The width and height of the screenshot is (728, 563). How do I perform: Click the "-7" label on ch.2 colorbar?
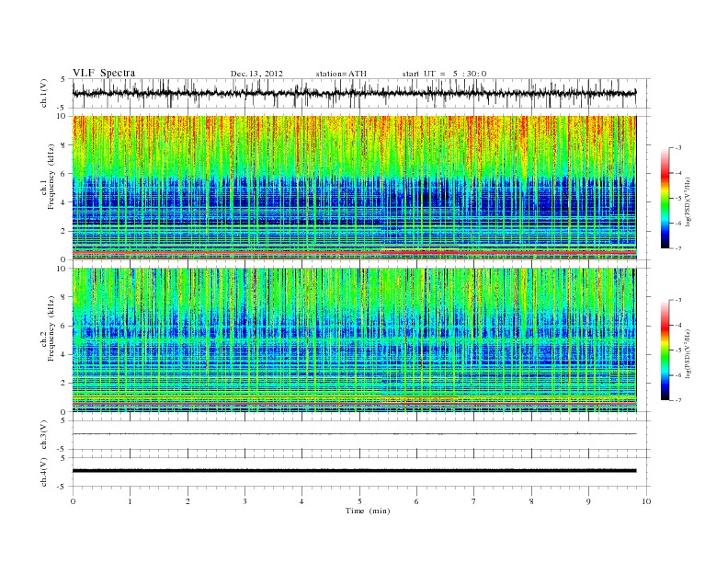677,400
